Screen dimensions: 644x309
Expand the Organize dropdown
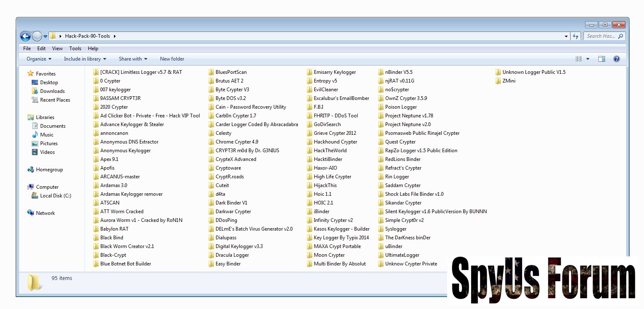pos(39,59)
